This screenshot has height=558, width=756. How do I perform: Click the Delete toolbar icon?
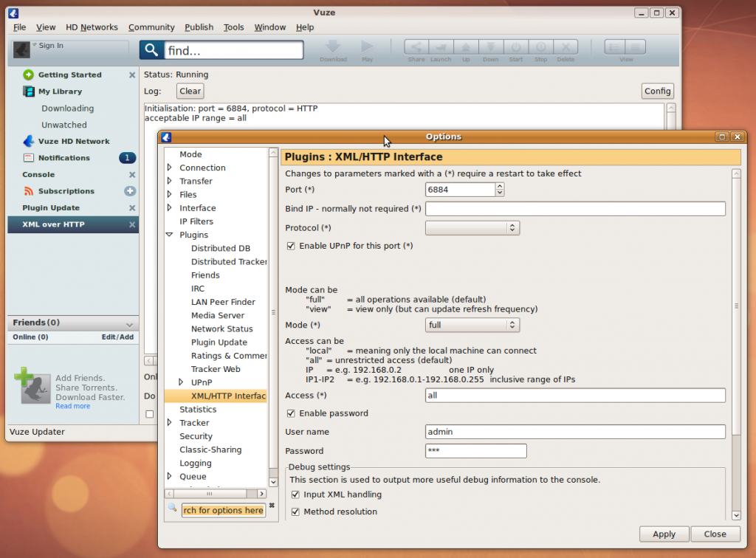566,47
